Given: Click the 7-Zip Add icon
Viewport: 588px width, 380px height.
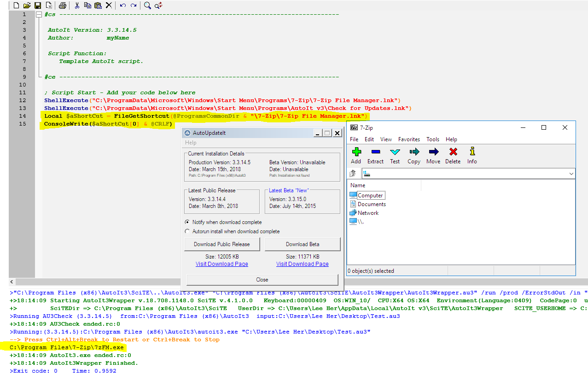Looking at the screenshot, I should coord(356,155).
